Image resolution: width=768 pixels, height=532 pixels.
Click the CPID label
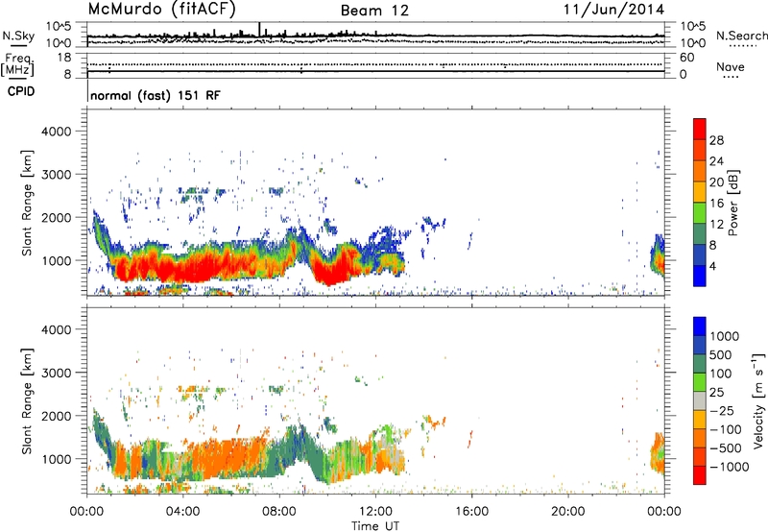point(21,91)
